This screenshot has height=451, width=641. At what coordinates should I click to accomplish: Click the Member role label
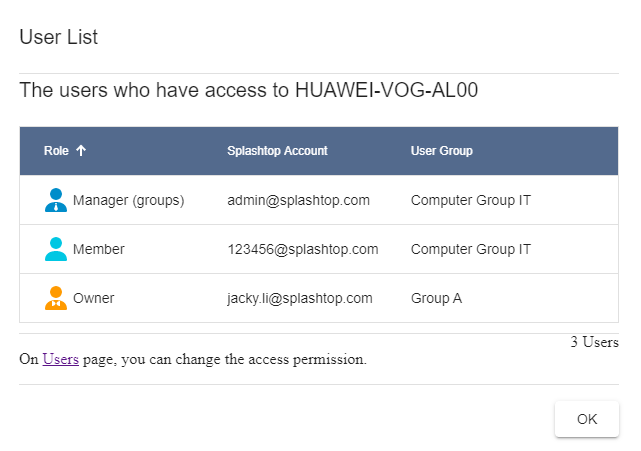(99, 249)
